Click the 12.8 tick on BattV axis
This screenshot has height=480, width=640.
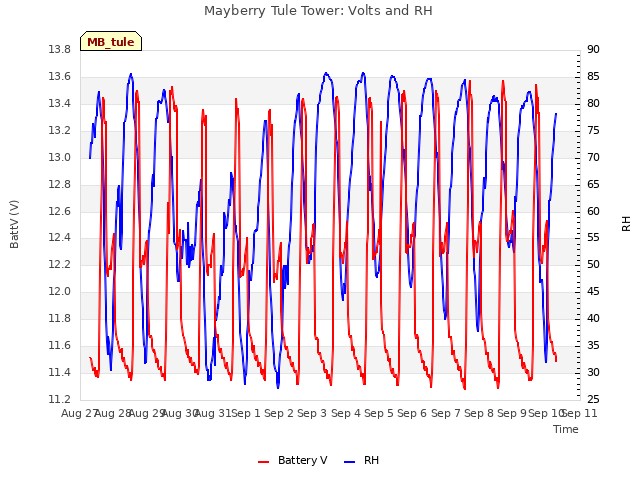(x=60, y=184)
